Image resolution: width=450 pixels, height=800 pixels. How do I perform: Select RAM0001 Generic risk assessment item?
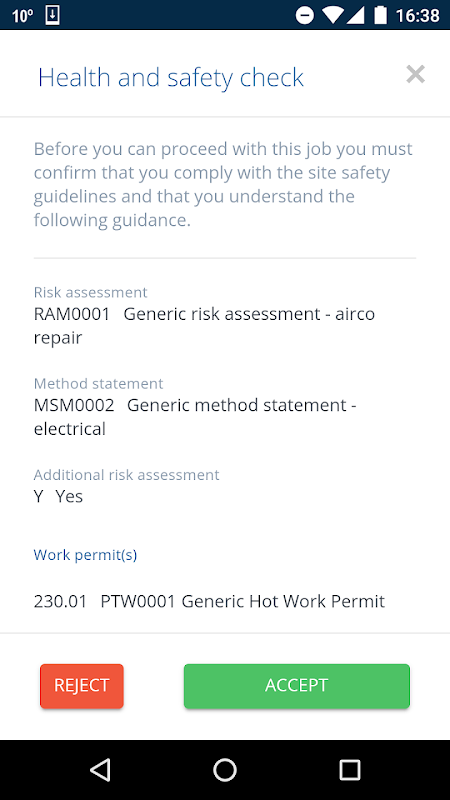tap(204, 326)
